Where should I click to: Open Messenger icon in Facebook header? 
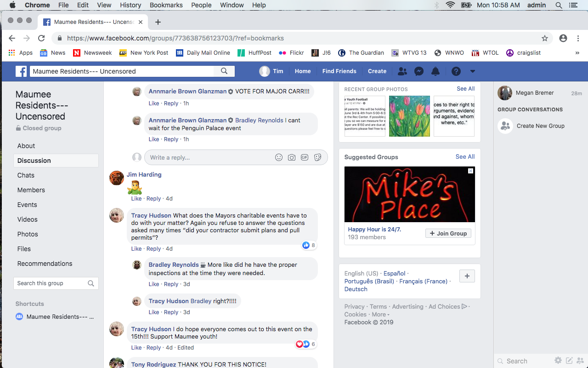tap(418, 71)
